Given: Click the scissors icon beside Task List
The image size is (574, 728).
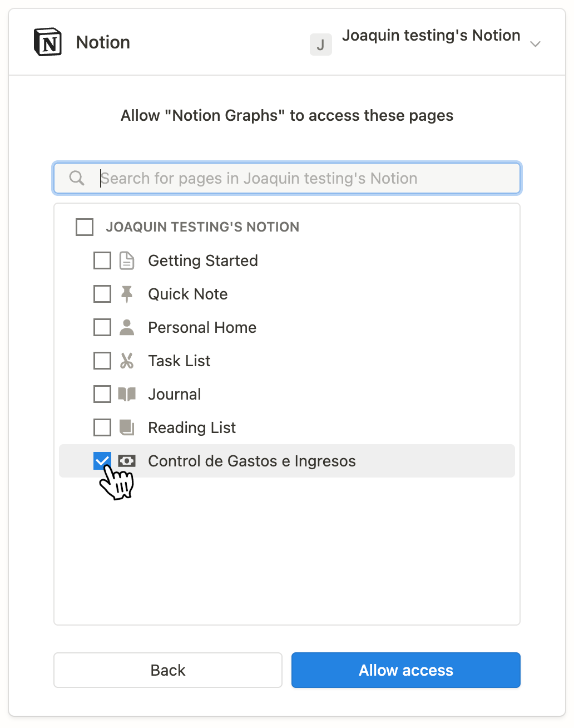Looking at the screenshot, I should point(127,361).
